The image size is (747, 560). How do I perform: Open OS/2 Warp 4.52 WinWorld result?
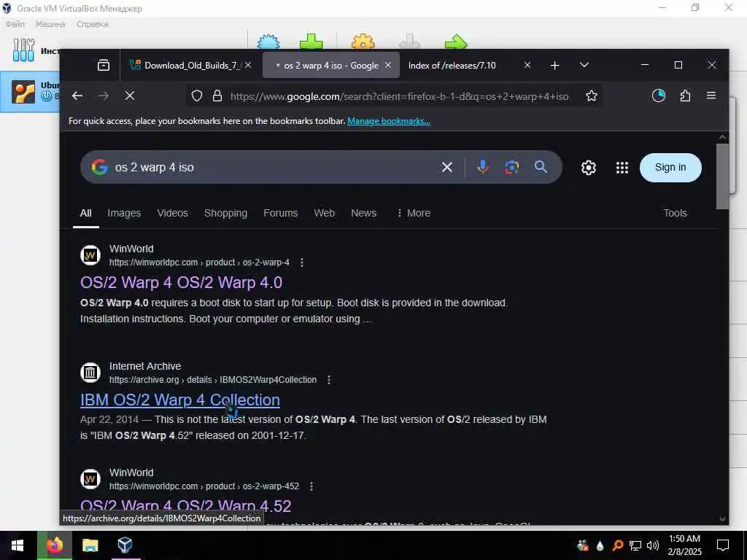tap(186, 506)
